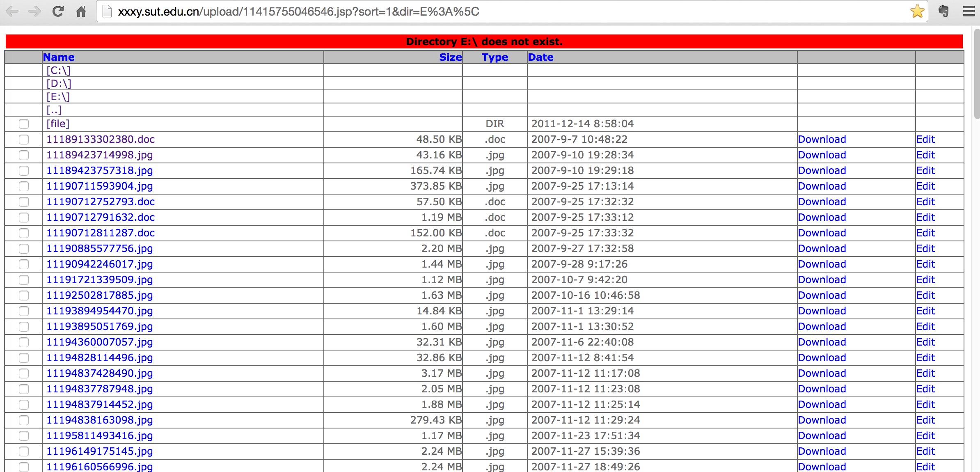The image size is (980, 472).
Task: Edit 11189423757318.jpg
Action: 925,170
